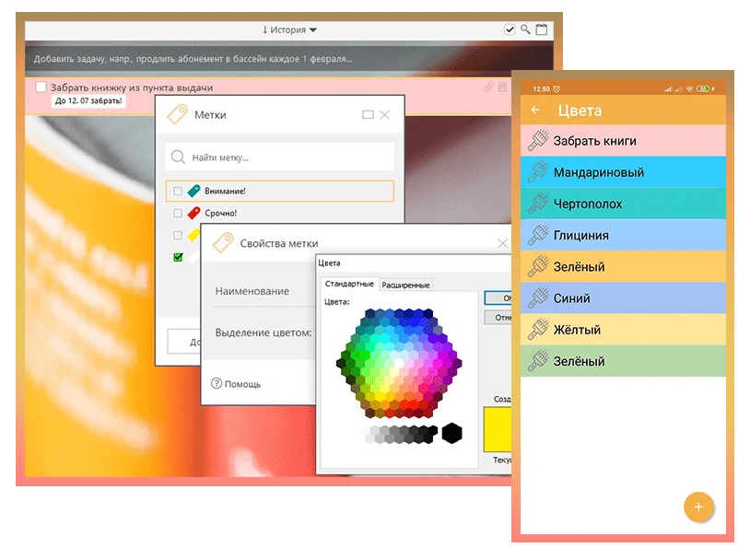Click the note icon on the task row

[x=502, y=87]
